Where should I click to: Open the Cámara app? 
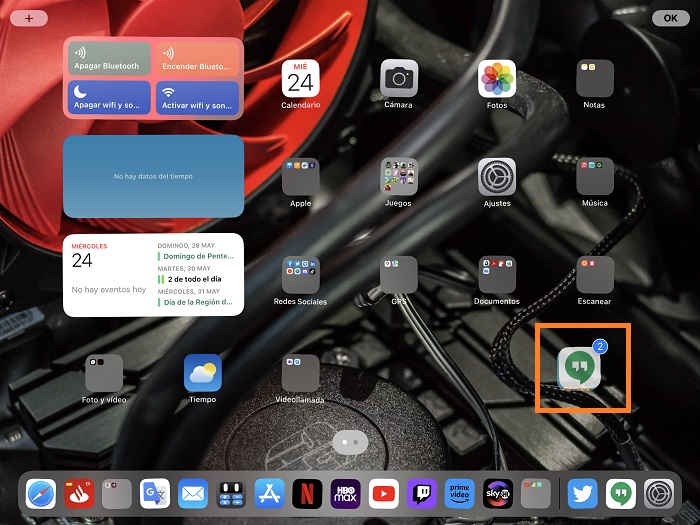click(399, 79)
